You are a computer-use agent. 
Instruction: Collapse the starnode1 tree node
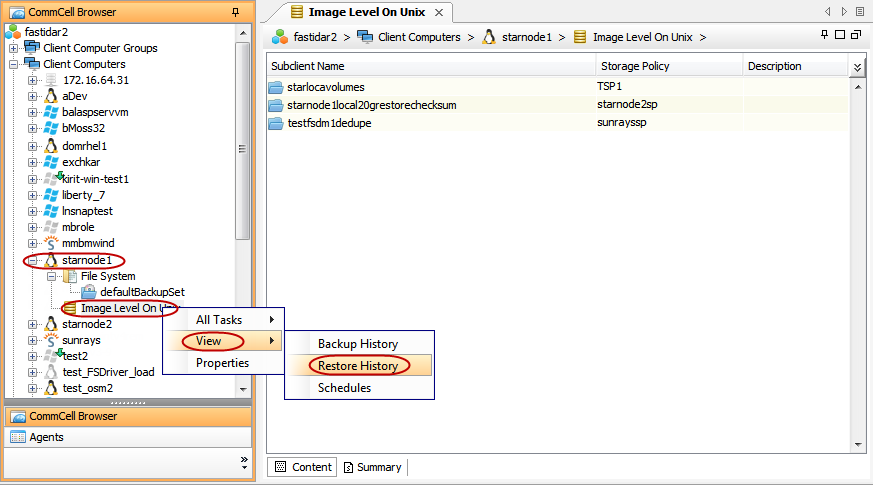[32, 260]
